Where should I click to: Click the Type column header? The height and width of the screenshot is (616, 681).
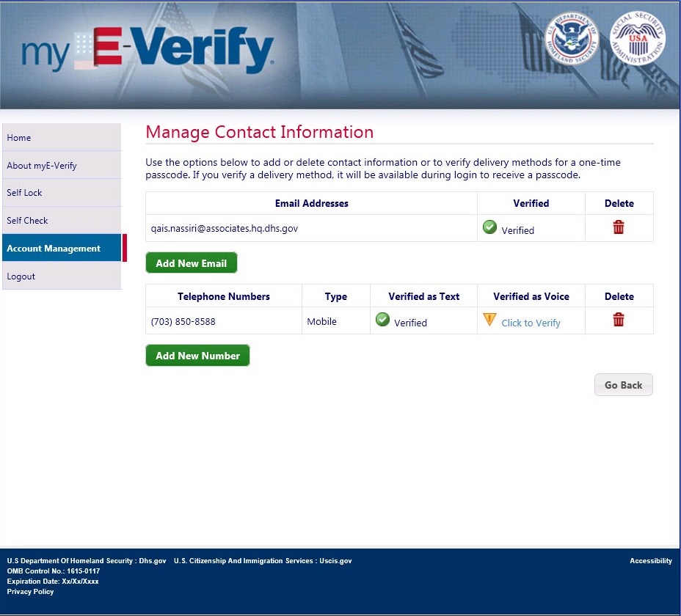(x=335, y=296)
